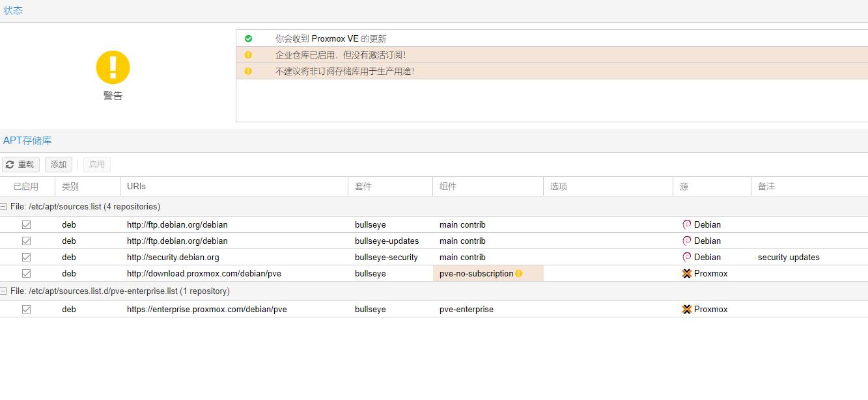Click the pve-no-subscription component cell

point(488,274)
